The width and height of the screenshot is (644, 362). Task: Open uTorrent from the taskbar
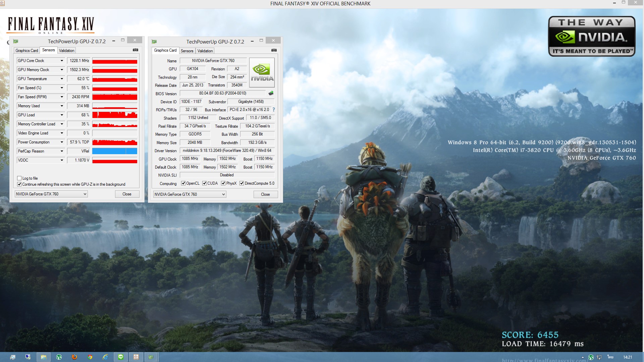point(59,357)
